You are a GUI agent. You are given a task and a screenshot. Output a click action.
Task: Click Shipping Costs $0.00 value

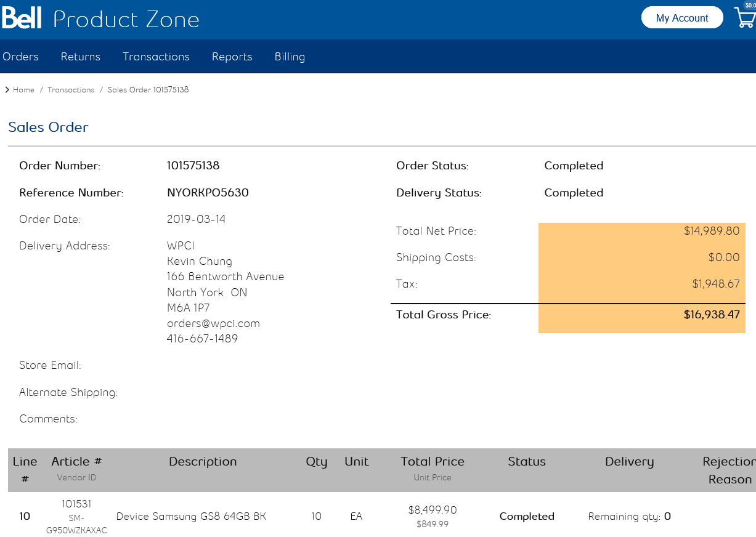point(724,257)
